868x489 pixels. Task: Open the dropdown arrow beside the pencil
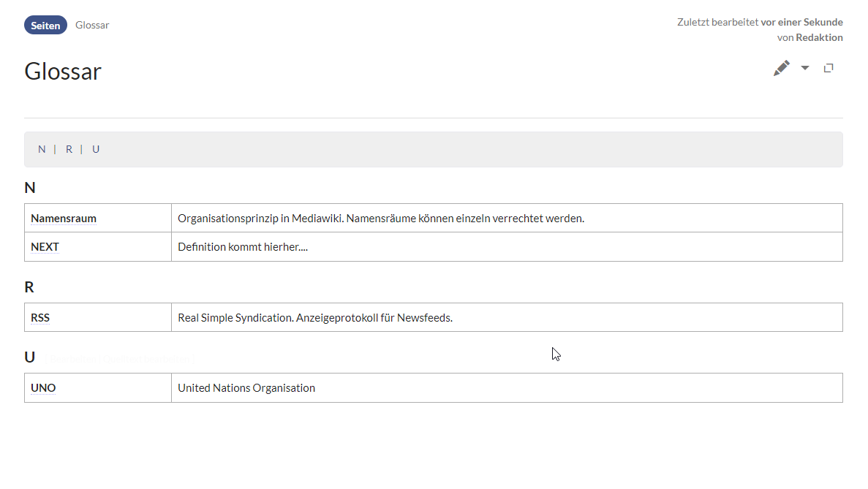coord(805,68)
